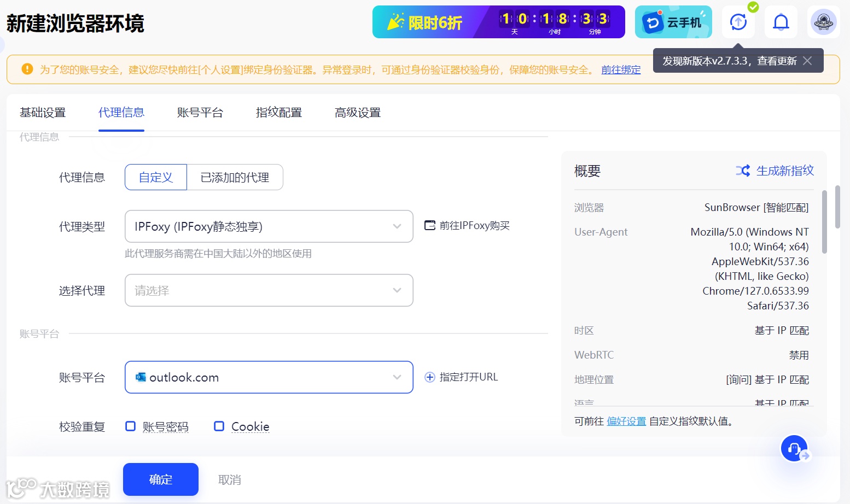
Task: Open the 云手机 cloud phone button
Action: 673,22
